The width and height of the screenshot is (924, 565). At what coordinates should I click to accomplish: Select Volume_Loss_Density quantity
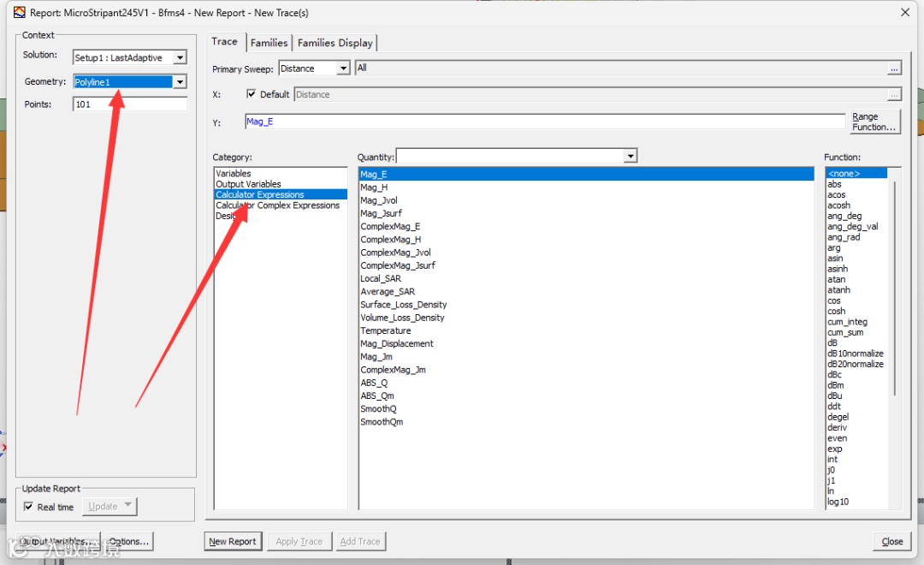[x=402, y=318]
